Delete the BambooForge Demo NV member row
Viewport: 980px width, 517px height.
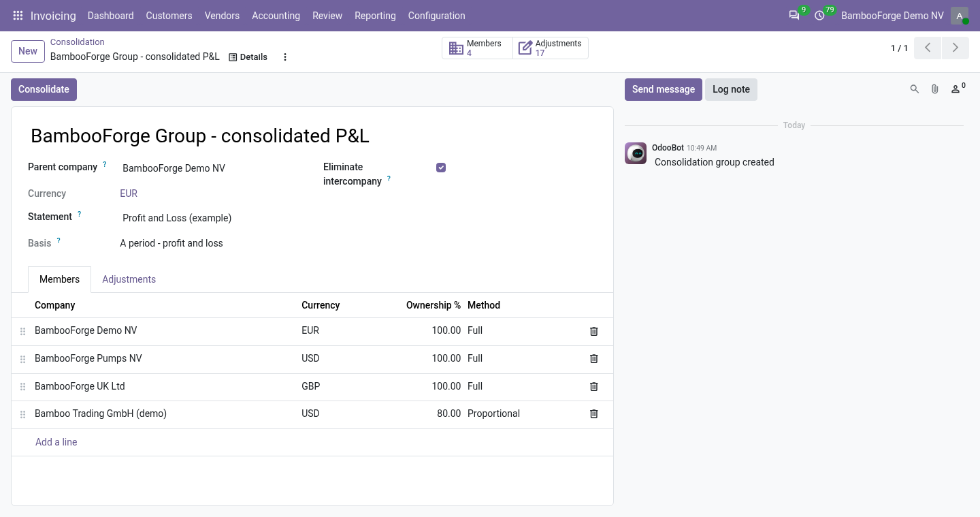(593, 331)
